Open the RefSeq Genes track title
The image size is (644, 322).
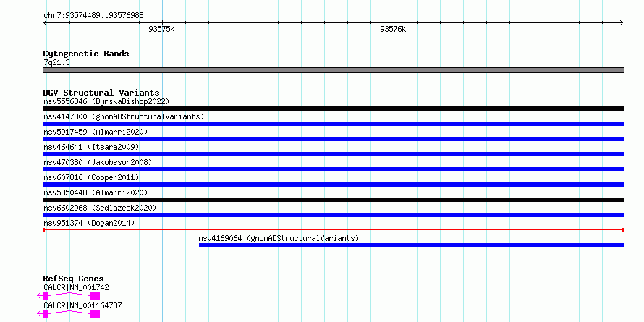73,279
